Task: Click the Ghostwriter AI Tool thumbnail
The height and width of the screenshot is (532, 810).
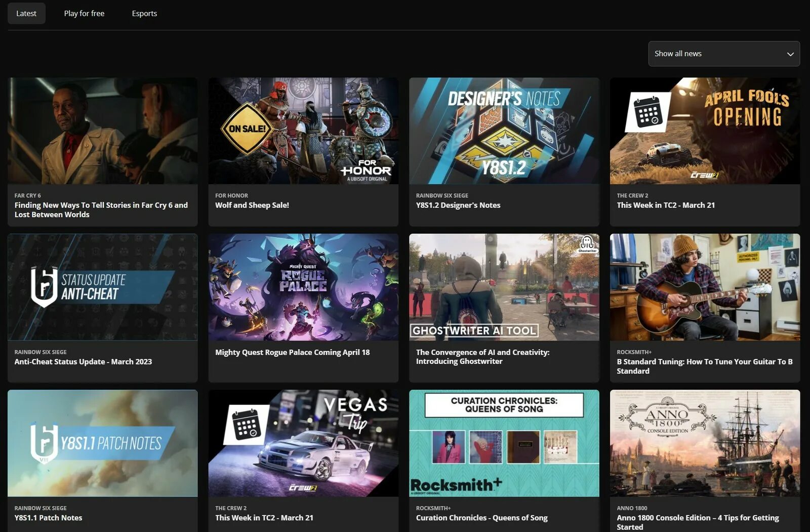Action: (504, 287)
